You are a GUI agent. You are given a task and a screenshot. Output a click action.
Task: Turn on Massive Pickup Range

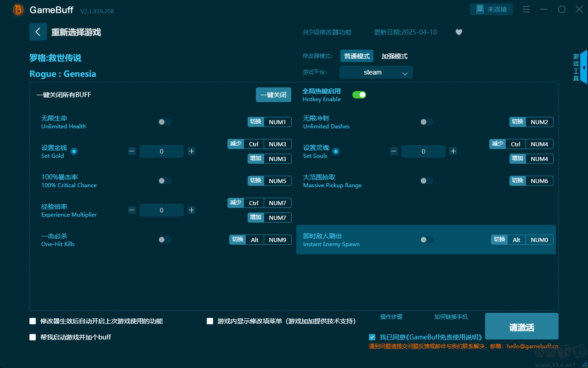tap(427, 181)
